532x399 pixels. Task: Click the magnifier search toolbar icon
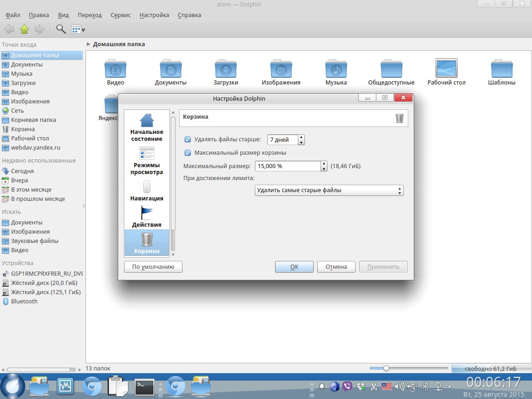[x=60, y=29]
